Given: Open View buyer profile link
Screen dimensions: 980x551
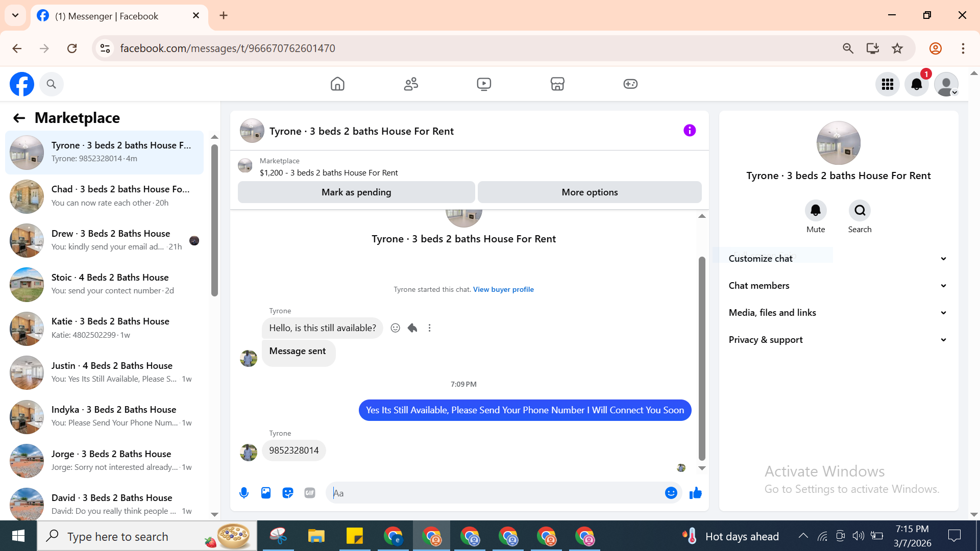Looking at the screenshot, I should click(x=503, y=289).
